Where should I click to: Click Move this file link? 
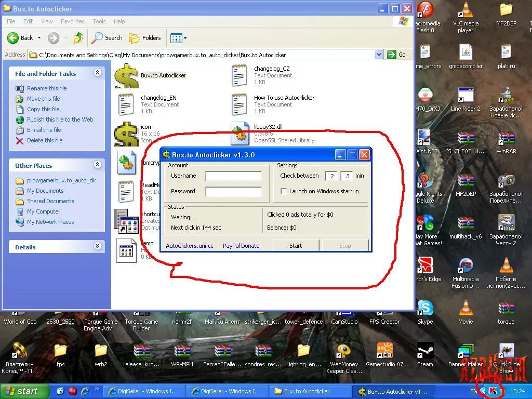(44, 99)
